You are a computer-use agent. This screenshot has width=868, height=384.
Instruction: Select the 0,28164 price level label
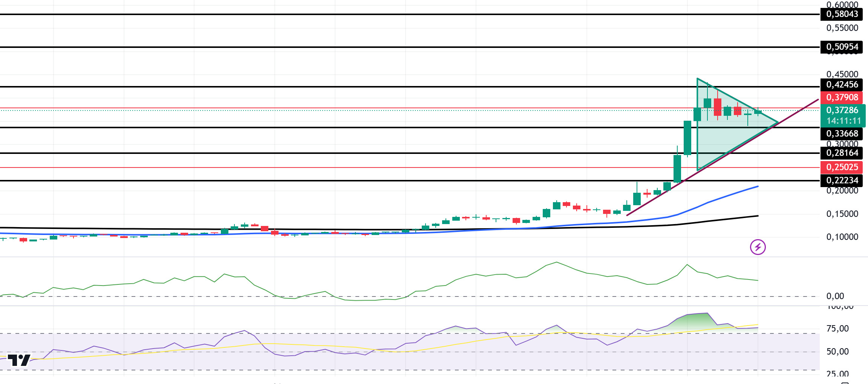pyautogui.click(x=842, y=153)
